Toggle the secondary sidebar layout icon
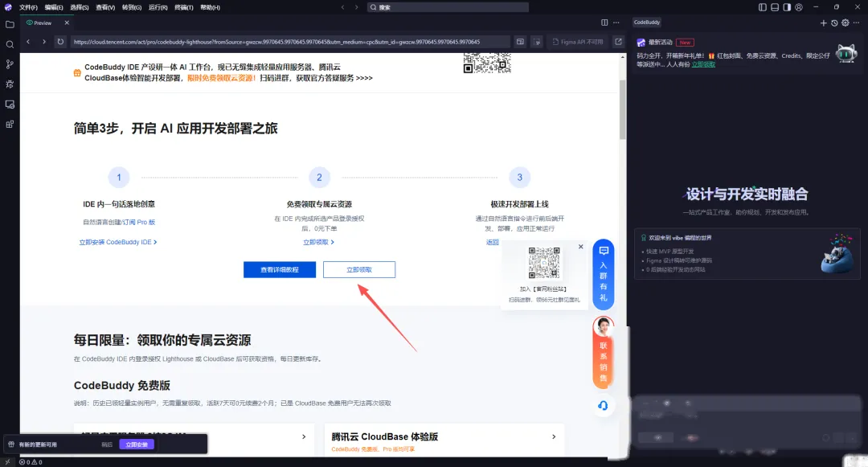Viewport: 868px width, 467px height. (x=787, y=7)
